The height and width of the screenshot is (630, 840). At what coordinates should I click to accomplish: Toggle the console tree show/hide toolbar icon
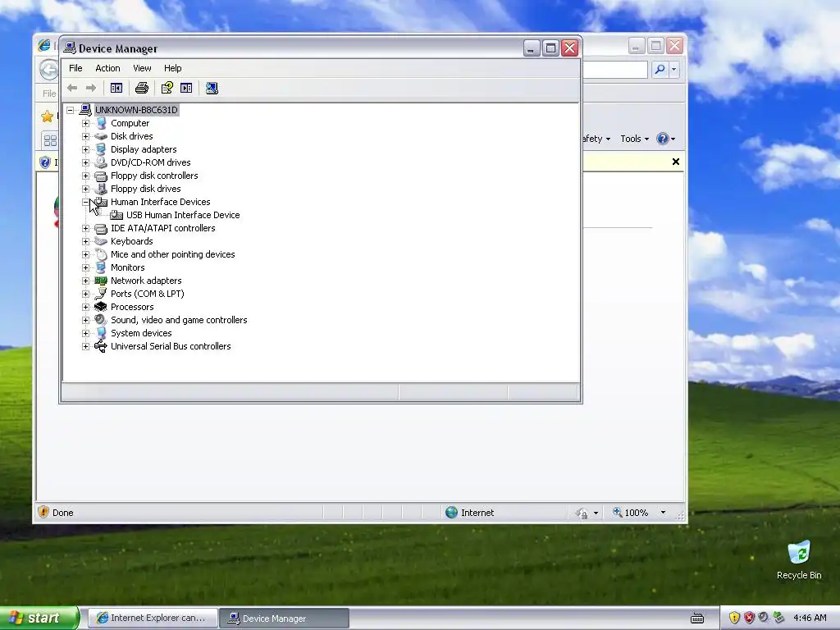tap(116, 88)
